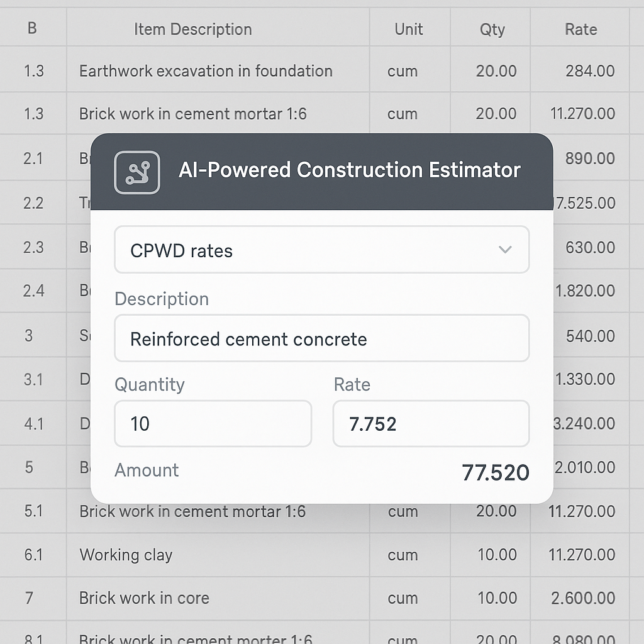Click the chevron arrow in CPWD rates

pos(505,249)
